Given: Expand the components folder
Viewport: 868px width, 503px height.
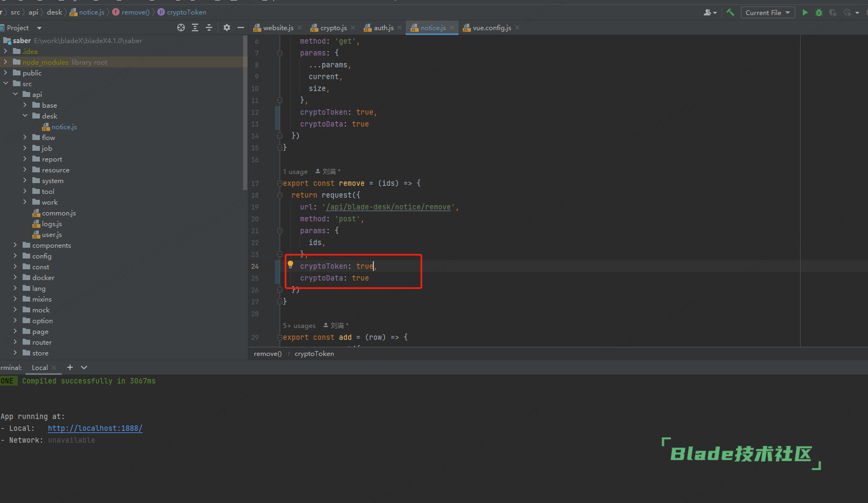Looking at the screenshot, I should tap(15, 245).
